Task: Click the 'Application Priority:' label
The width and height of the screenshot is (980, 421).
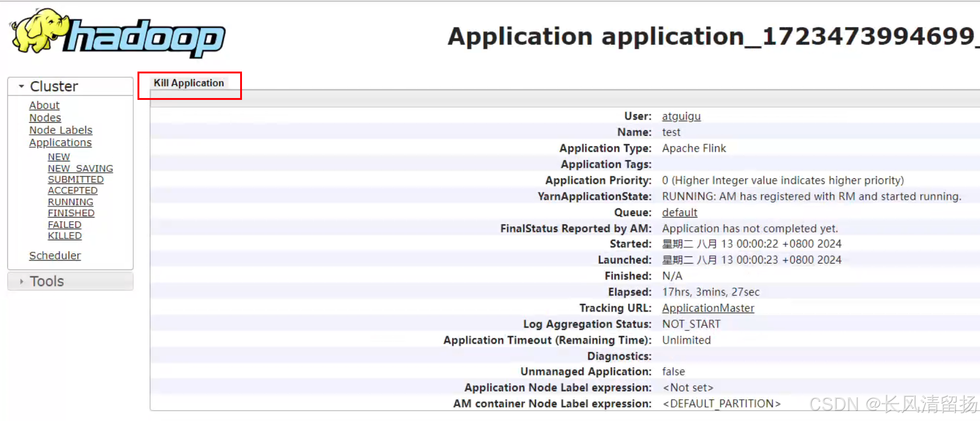Action: (x=599, y=181)
